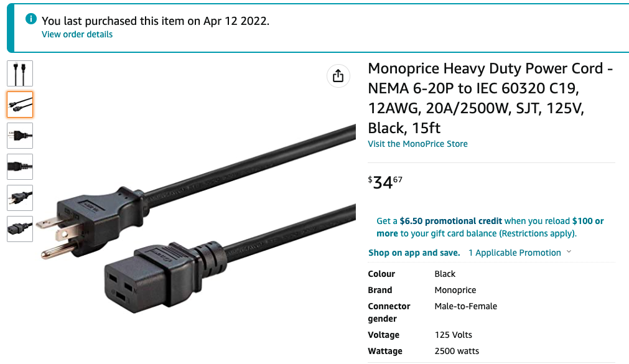Image resolution: width=629 pixels, height=364 pixels.
Task: Select fifth thumbnail showing NEMA plug prongs
Action: pos(20,198)
